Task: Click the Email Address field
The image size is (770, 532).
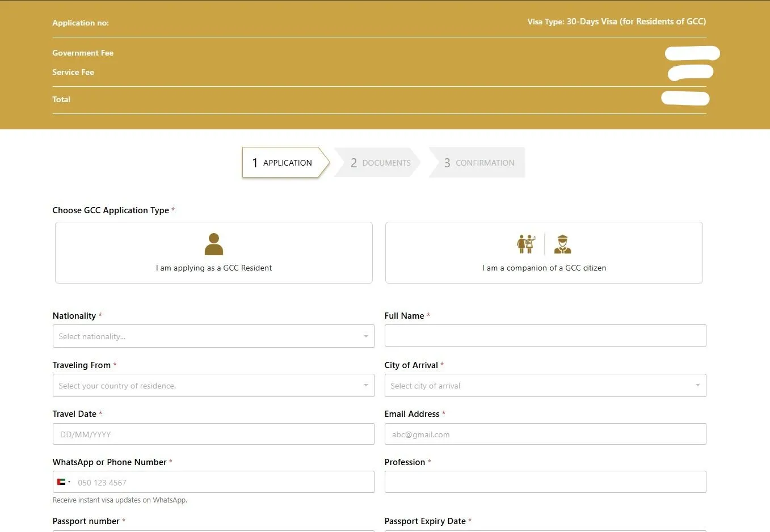Action: point(545,434)
